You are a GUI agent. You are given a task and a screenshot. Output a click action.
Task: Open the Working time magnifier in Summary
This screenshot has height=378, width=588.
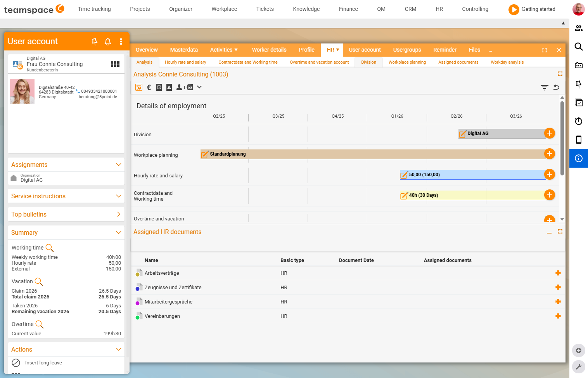(50, 248)
